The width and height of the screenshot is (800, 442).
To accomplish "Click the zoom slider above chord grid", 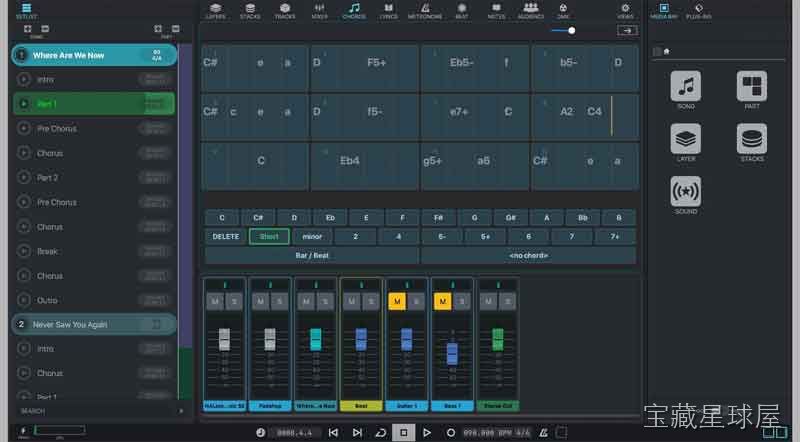I will click(x=564, y=31).
